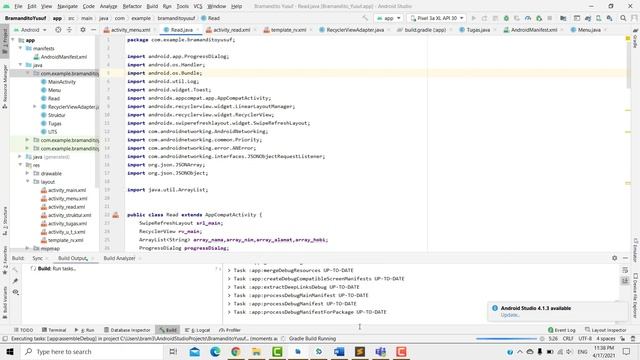Collapse the layout folder

(28, 182)
